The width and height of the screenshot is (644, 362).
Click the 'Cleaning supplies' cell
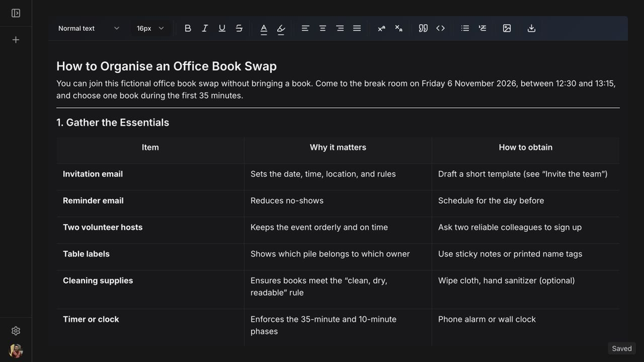tap(150, 290)
